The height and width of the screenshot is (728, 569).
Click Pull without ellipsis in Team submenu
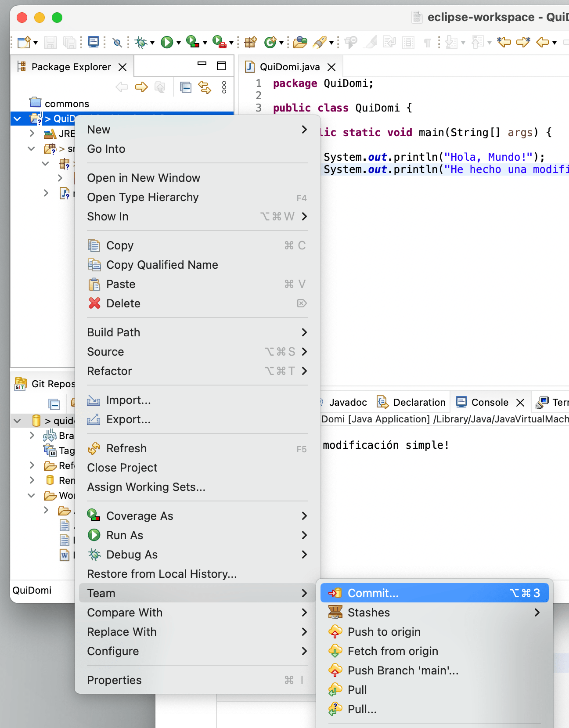point(434,689)
